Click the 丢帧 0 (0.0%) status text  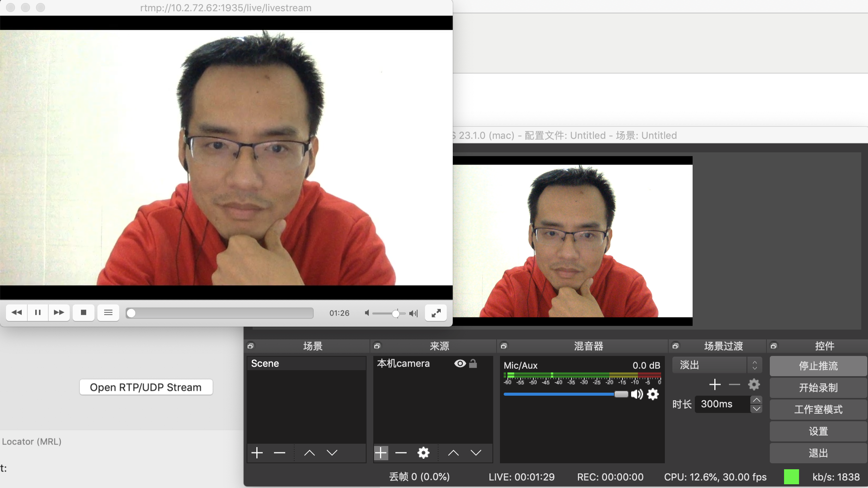(x=419, y=477)
